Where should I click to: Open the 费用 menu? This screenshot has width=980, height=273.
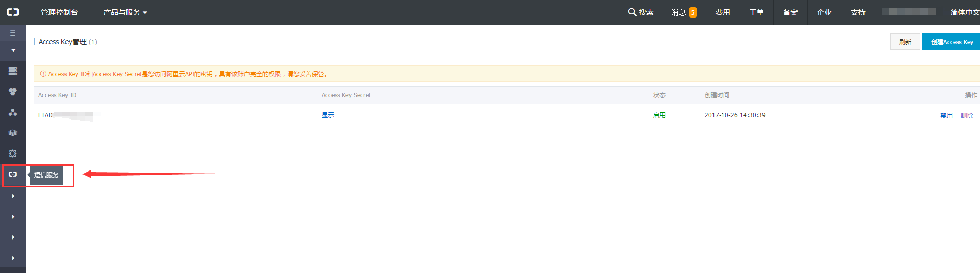[x=723, y=12]
